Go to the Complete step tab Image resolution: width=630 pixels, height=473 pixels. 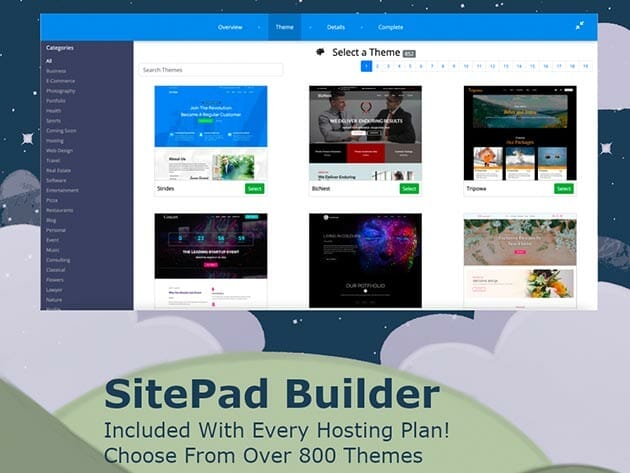click(391, 27)
